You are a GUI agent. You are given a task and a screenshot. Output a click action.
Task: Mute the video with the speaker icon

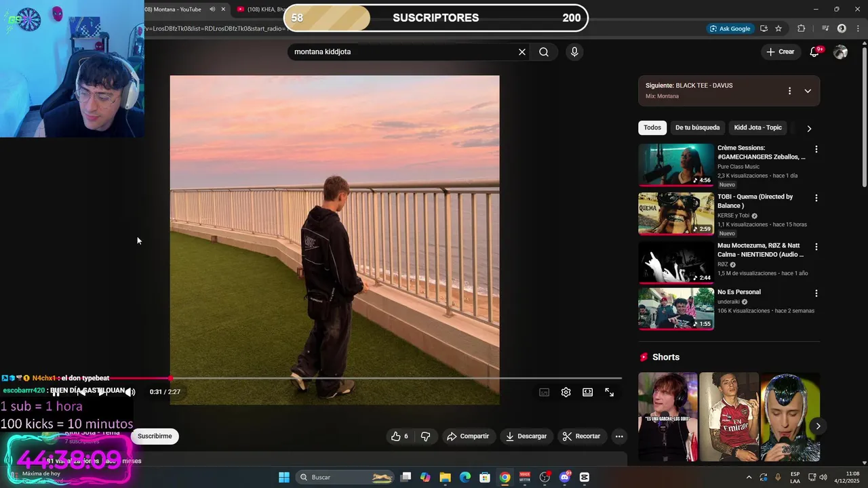click(x=130, y=392)
